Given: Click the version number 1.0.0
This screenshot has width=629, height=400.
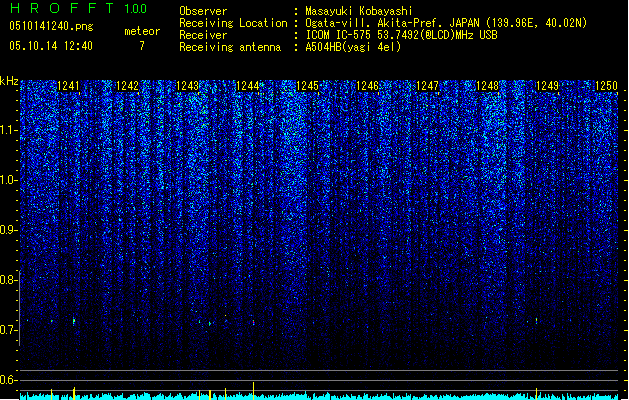Looking at the screenshot, I should [x=135, y=8].
